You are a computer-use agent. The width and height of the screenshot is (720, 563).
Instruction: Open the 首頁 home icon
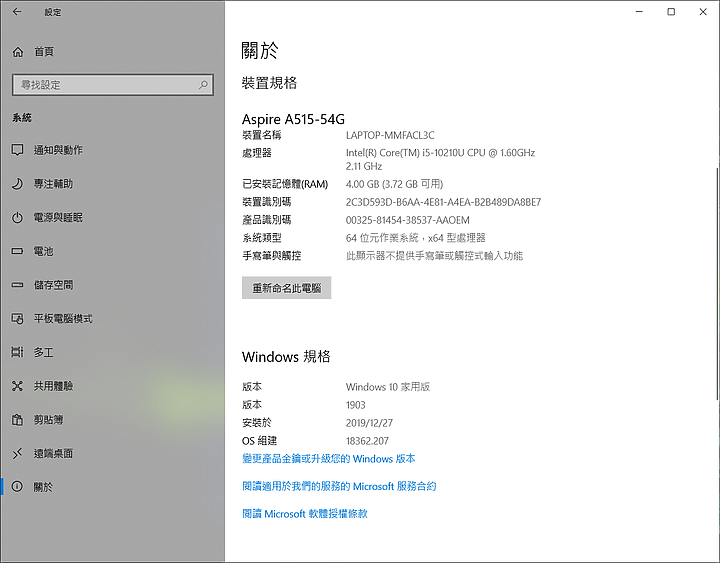click(17, 52)
